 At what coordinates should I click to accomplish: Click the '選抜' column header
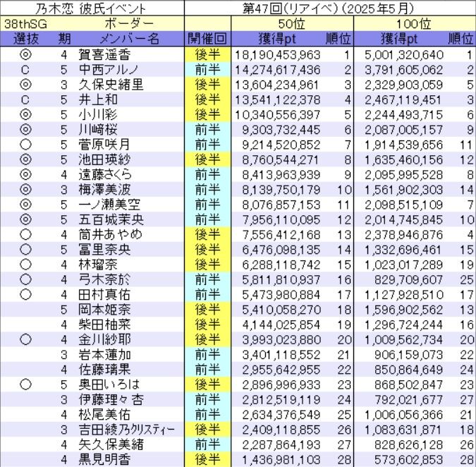coord(26,39)
